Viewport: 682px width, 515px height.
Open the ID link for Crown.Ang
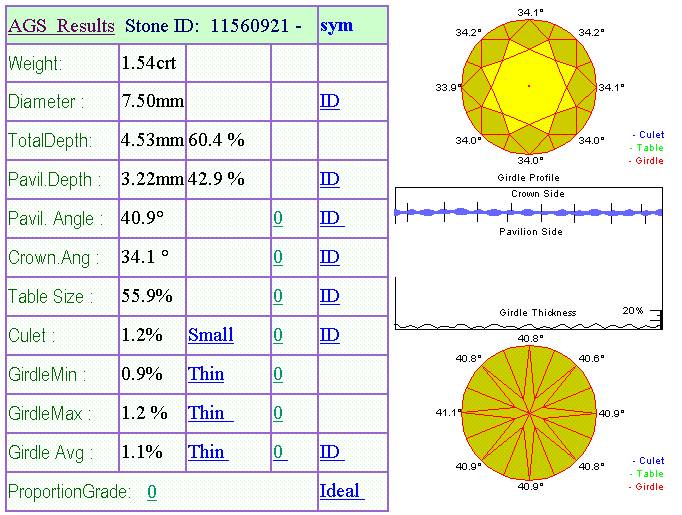329,257
